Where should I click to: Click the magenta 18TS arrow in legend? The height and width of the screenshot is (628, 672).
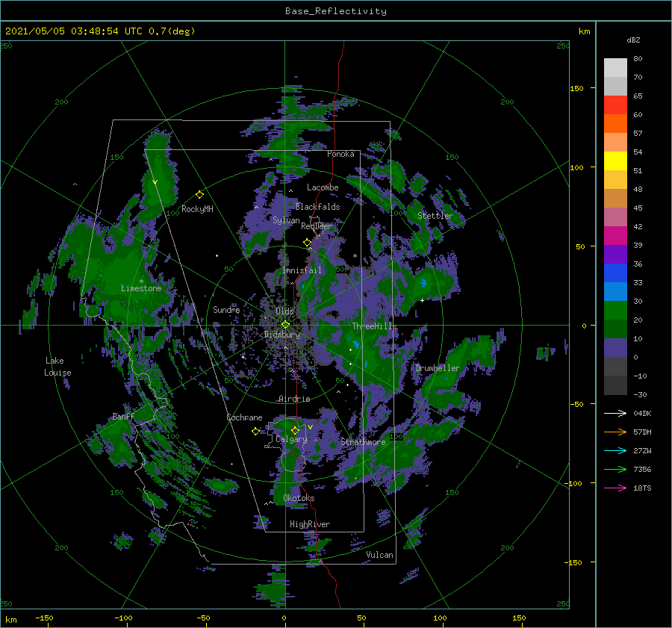tap(615, 488)
